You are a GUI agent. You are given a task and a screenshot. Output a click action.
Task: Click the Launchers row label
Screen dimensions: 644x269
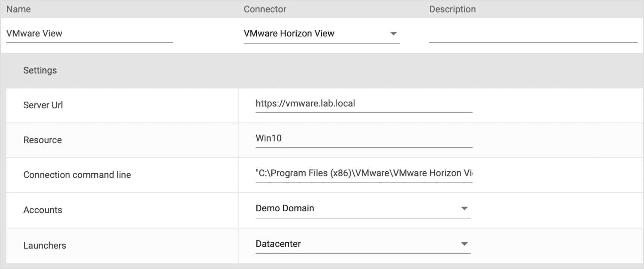[x=45, y=246]
